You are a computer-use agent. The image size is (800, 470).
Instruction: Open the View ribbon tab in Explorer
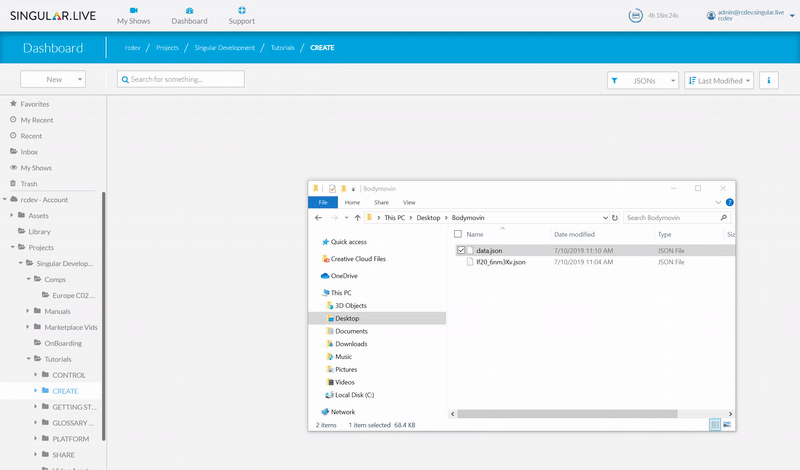(x=409, y=203)
